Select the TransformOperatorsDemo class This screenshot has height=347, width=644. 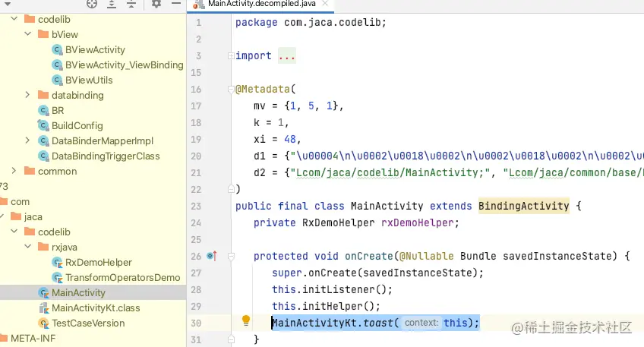point(123,278)
